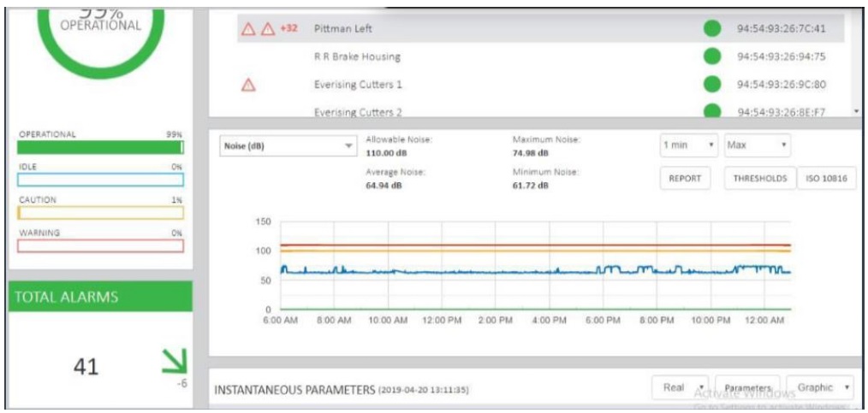Expand the Max aggregation dropdown

click(x=757, y=145)
